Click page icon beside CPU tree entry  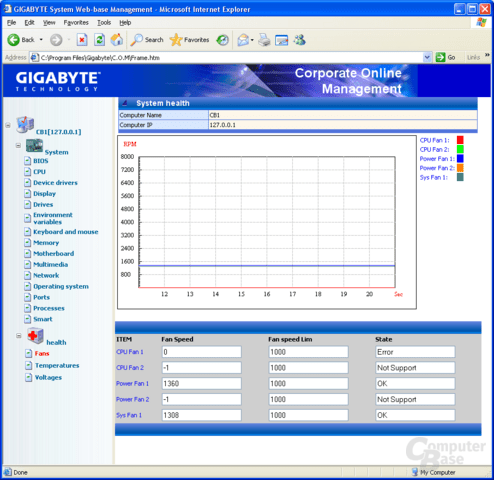click(x=28, y=172)
